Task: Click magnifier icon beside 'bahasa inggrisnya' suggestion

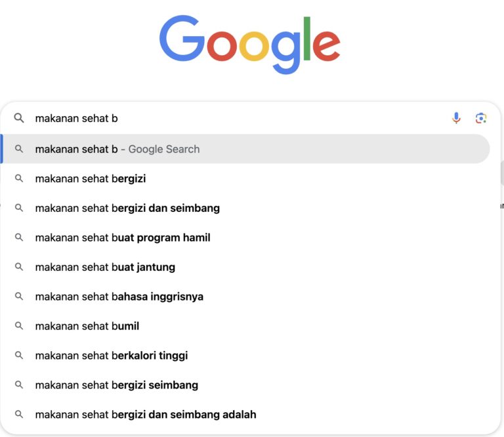Action: [x=19, y=297]
